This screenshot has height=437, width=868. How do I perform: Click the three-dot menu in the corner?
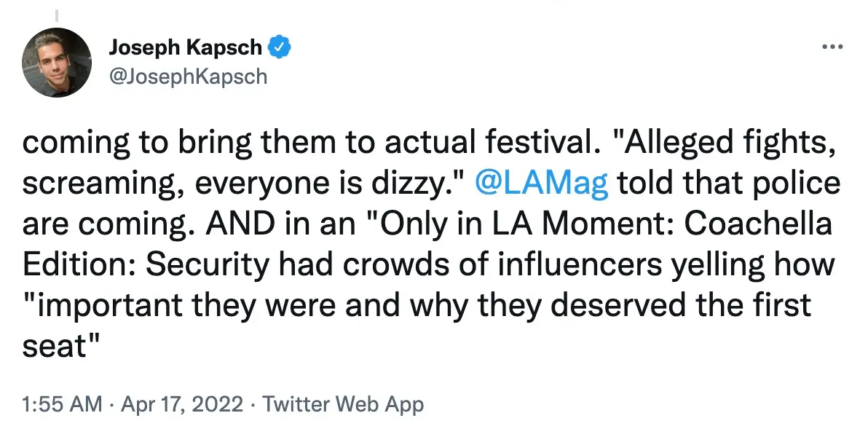831,45
